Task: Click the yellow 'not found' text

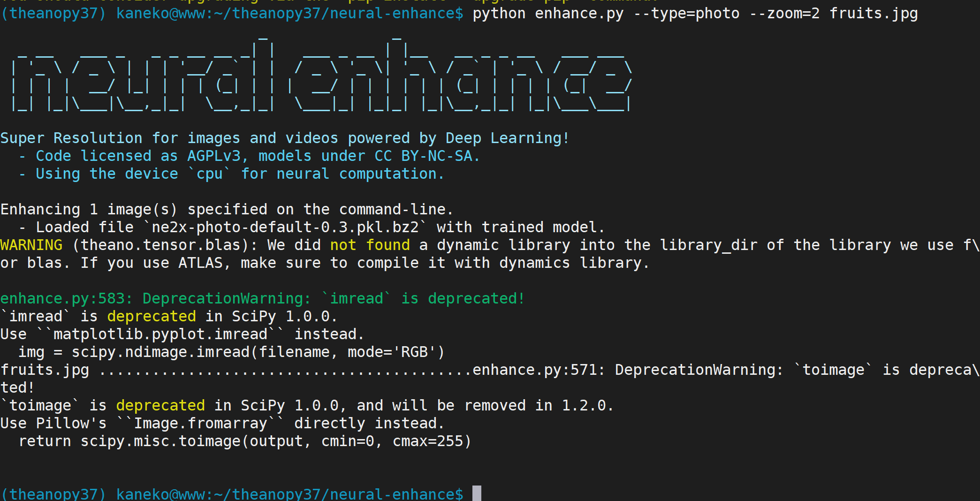Action: 370,245
